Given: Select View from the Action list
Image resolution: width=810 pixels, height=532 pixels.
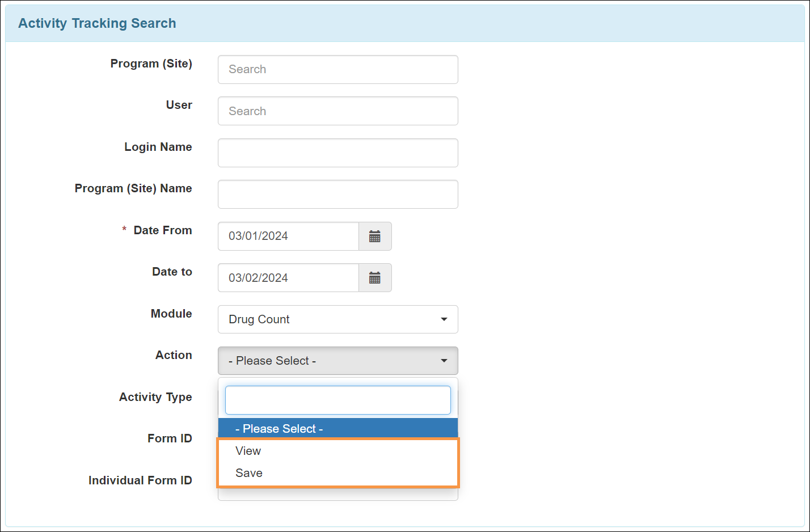Looking at the screenshot, I should tap(338, 451).
